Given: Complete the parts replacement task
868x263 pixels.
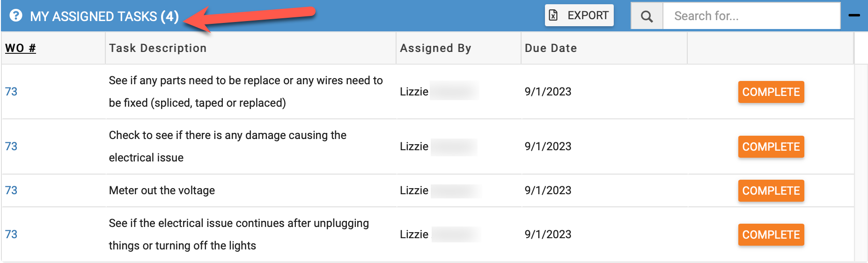Looking at the screenshot, I should click(x=771, y=92).
